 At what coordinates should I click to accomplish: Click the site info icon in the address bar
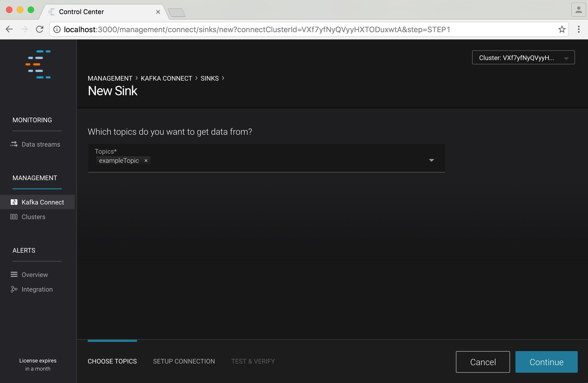[57, 29]
